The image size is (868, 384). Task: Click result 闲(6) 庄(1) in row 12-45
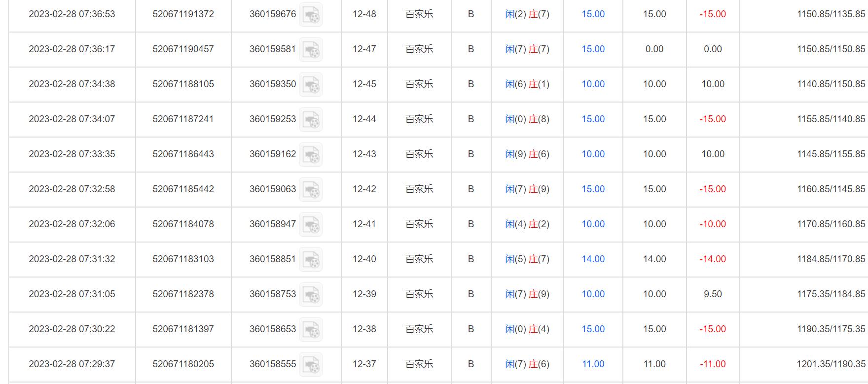pyautogui.click(x=527, y=84)
